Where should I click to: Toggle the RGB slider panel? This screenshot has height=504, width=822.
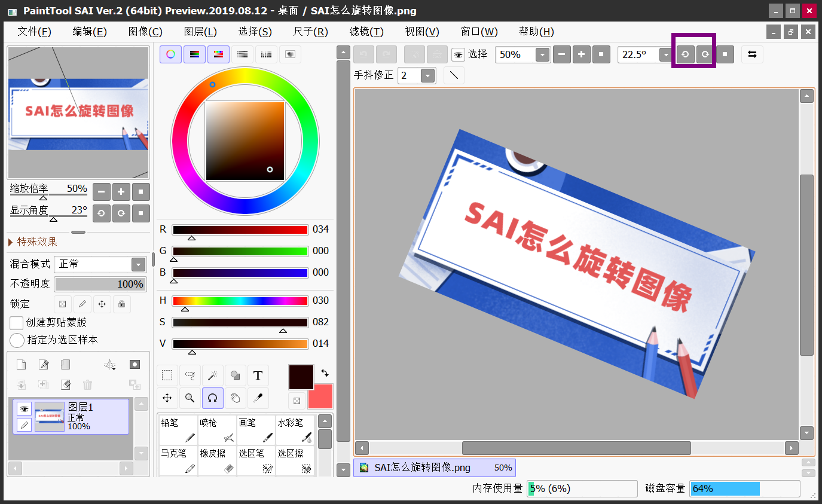click(194, 54)
